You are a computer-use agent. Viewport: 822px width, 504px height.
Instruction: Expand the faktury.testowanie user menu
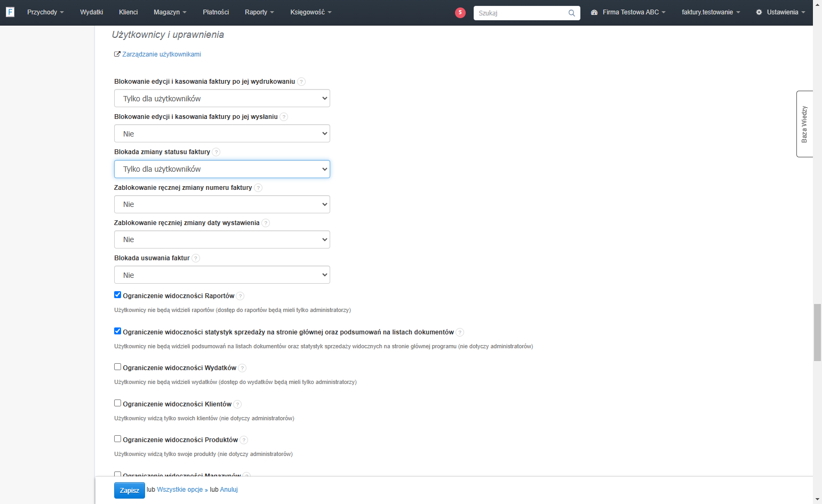pyautogui.click(x=711, y=12)
